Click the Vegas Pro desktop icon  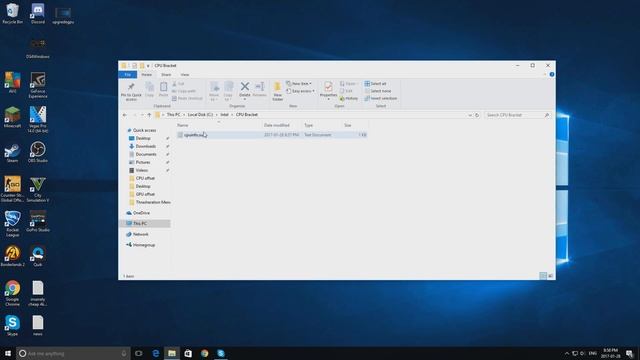click(38, 120)
